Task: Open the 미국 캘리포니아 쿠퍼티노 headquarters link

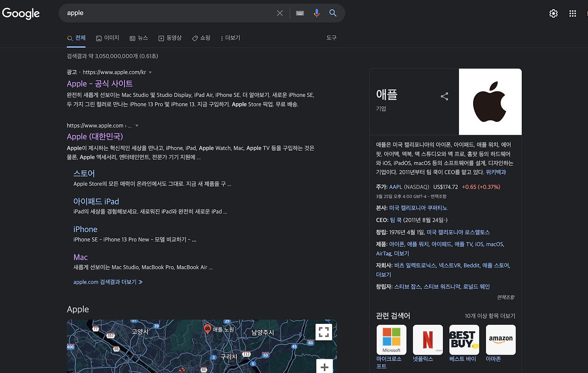Action: tap(418, 208)
